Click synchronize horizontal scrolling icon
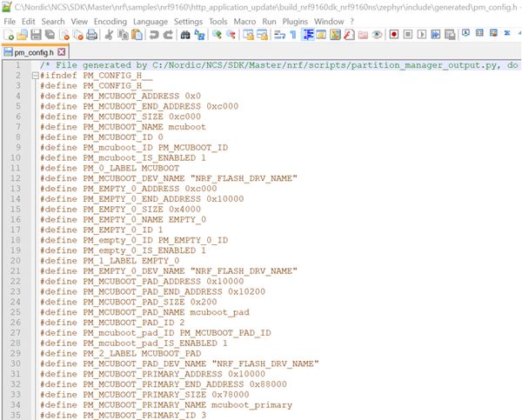Image resolution: width=522 pixels, height=420 pixels. tap(262, 35)
